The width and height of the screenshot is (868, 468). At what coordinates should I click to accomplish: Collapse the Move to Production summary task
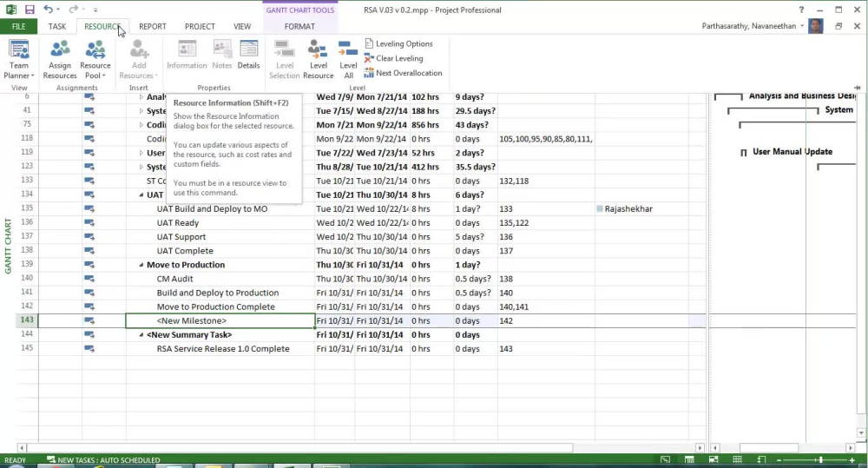(x=141, y=265)
